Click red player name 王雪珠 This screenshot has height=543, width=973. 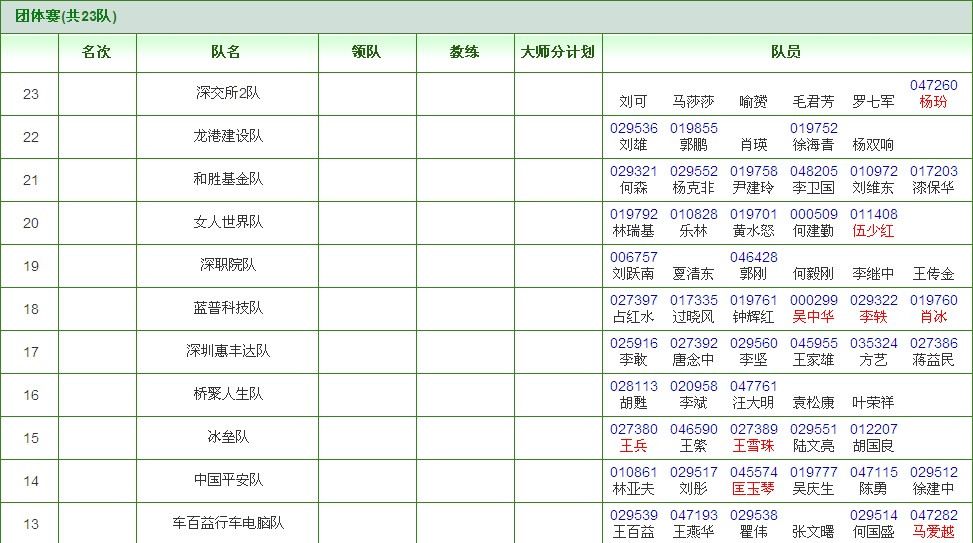click(753, 446)
